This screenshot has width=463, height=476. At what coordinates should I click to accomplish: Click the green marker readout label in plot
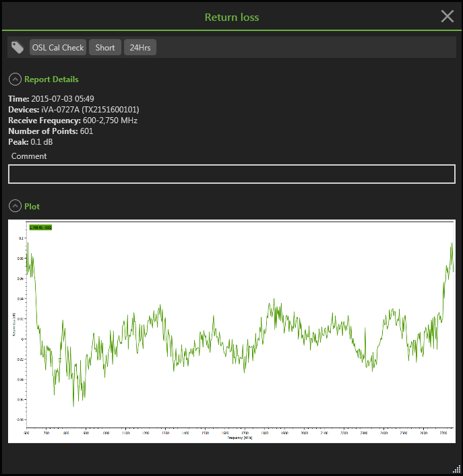click(x=40, y=228)
